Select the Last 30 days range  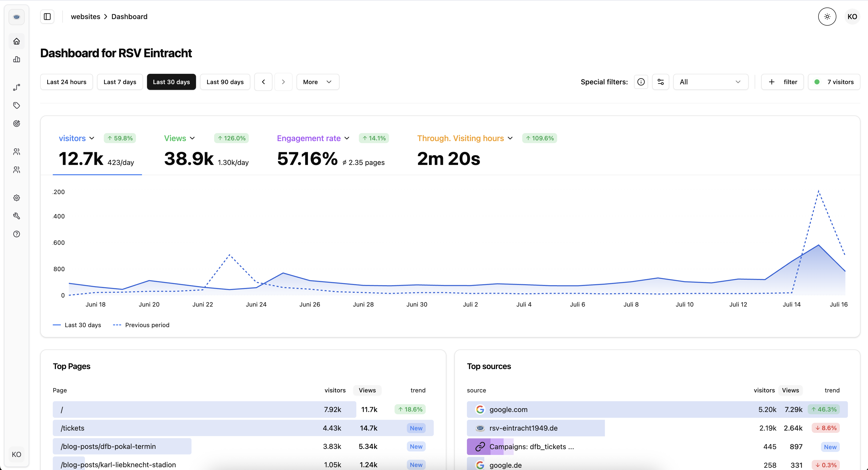[171, 82]
